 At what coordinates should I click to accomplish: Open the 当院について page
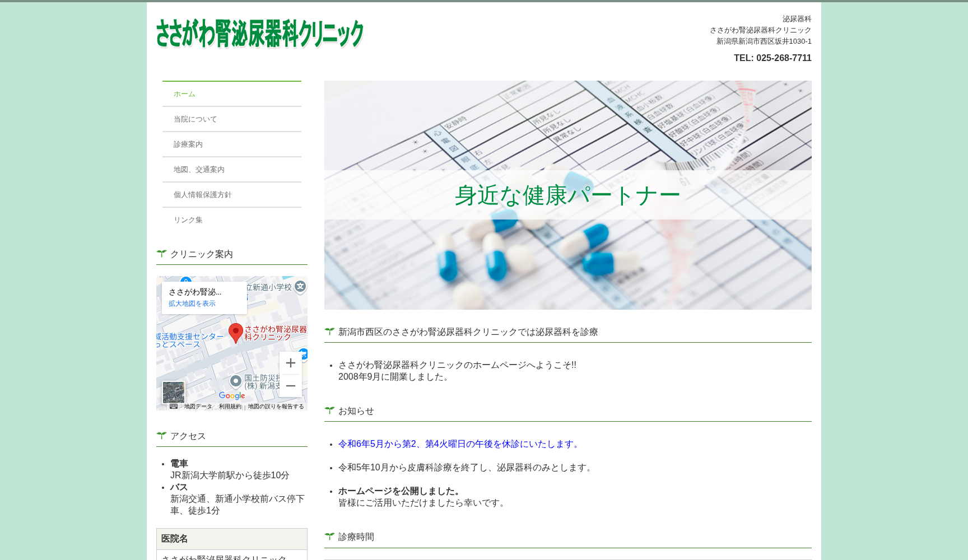195,119
